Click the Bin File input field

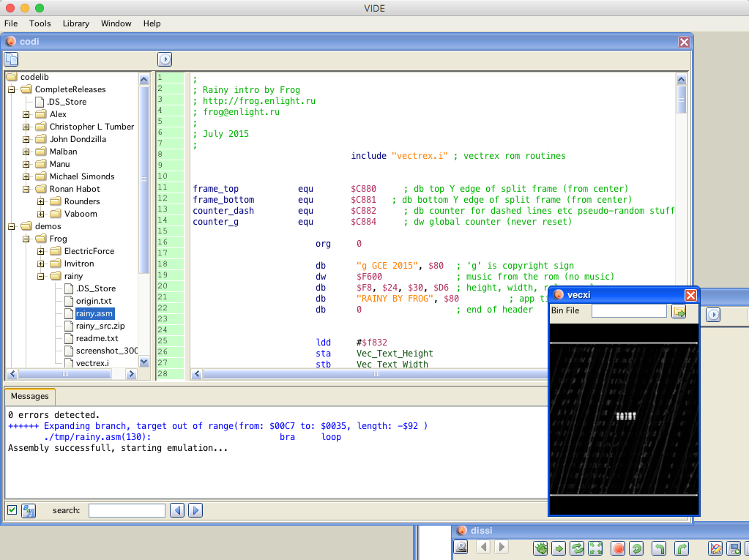pos(629,311)
